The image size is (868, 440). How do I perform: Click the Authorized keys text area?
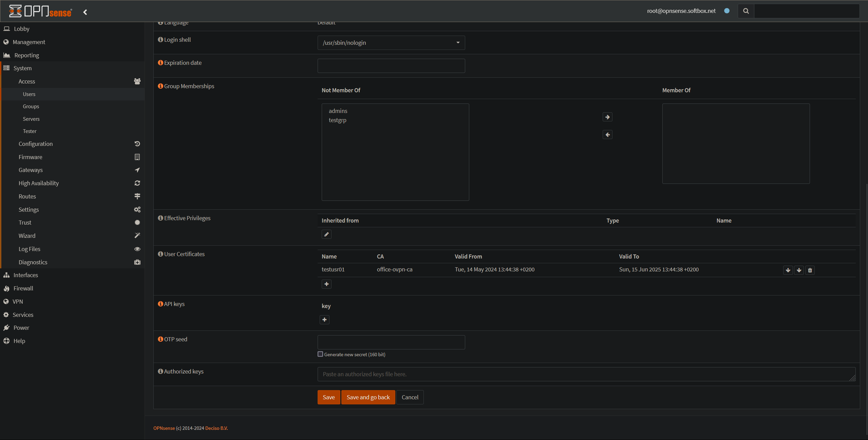(x=586, y=374)
